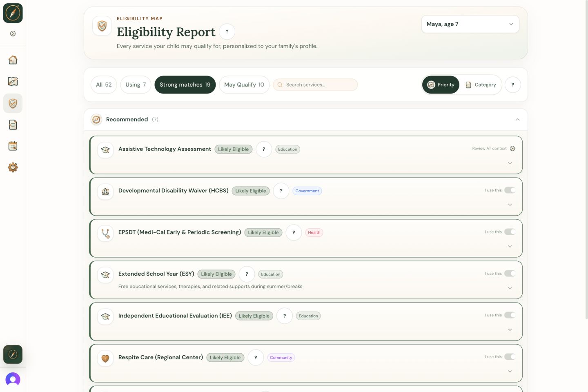Select the May Qualify 10 tab
This screenshot has width=588, height=392.
tap(244, 85)
